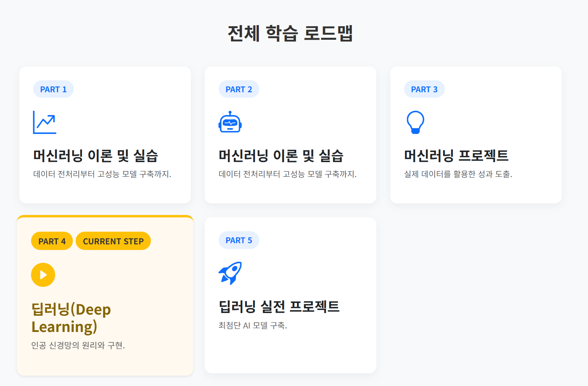Select the PART 1 badge
Viewport: 588px width, 386px height.
tap(53, 89)
